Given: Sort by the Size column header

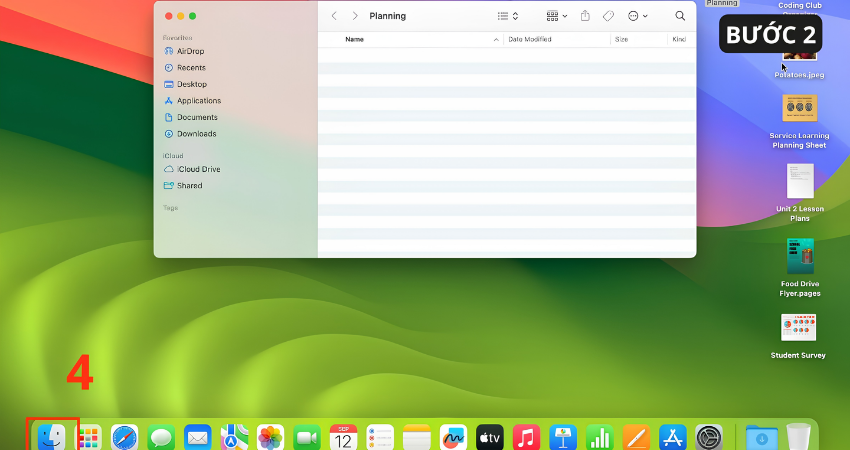Looking at the screenshot, I should coord(621,39).
